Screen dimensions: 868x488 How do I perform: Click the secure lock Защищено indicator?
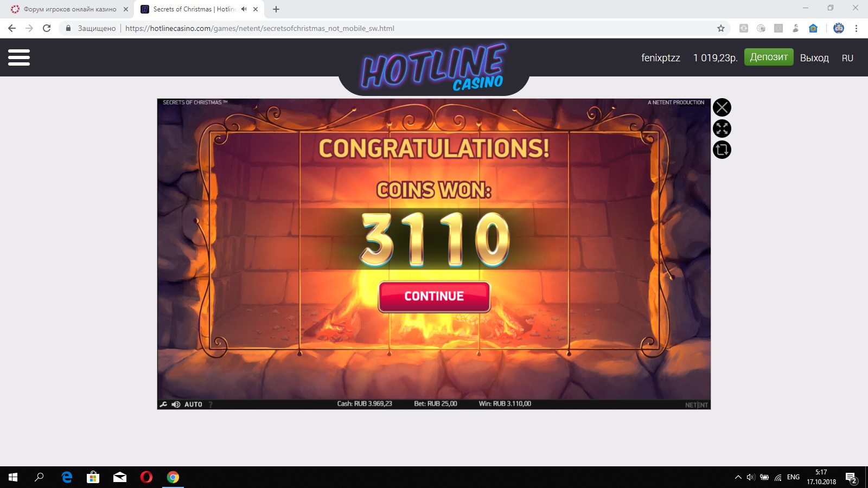coord(91,28)
